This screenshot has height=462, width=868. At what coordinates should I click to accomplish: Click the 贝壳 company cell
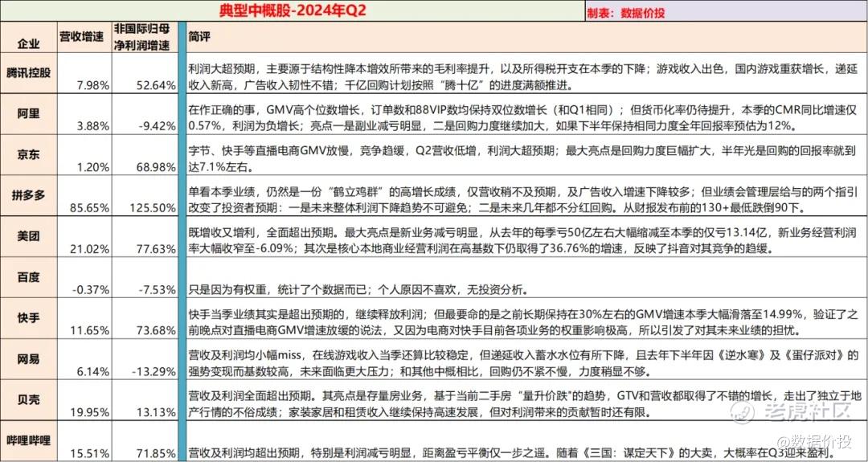tap(28, 400)
